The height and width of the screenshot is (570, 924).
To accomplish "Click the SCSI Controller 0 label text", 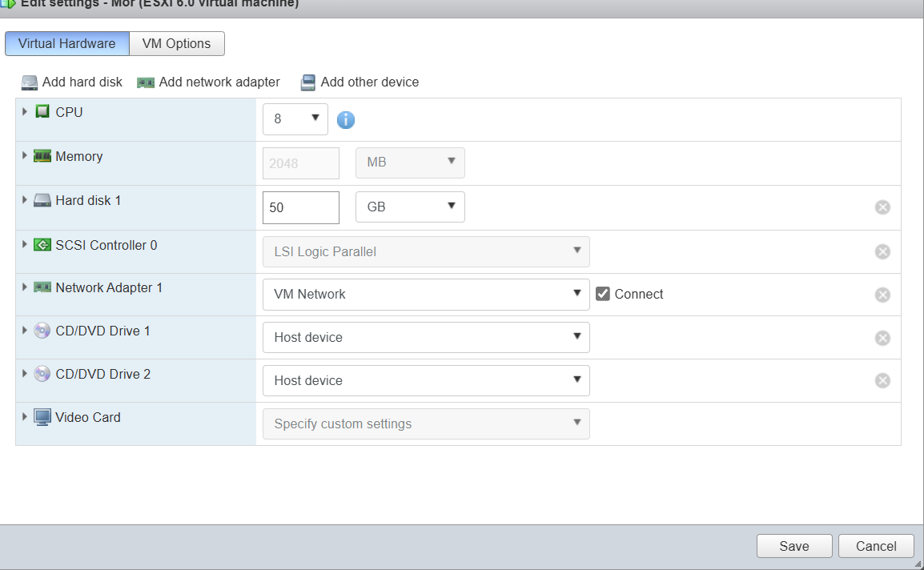I will point(106,245).
